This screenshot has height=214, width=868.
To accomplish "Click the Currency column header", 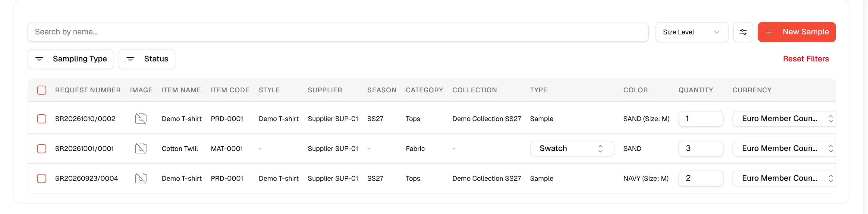I will [x=752, y=90].
